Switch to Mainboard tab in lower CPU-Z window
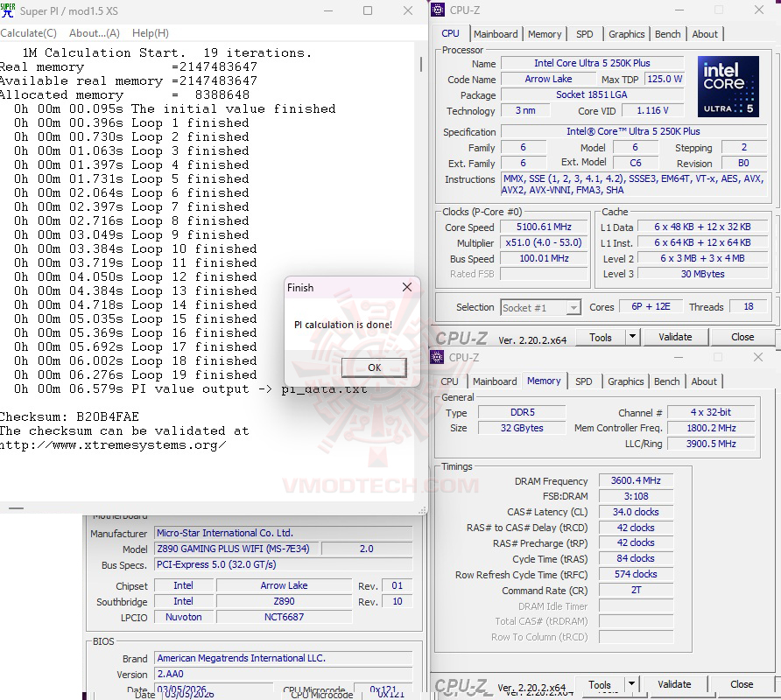The width and height of the screenshot is (781, 700). pyautogui.click(x=495, y=381)
